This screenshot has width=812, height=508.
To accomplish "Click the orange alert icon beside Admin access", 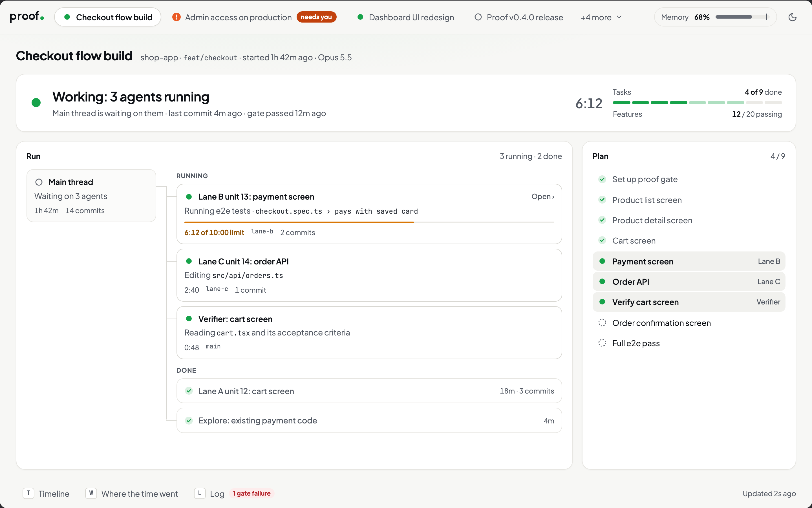I will point(176,17).
